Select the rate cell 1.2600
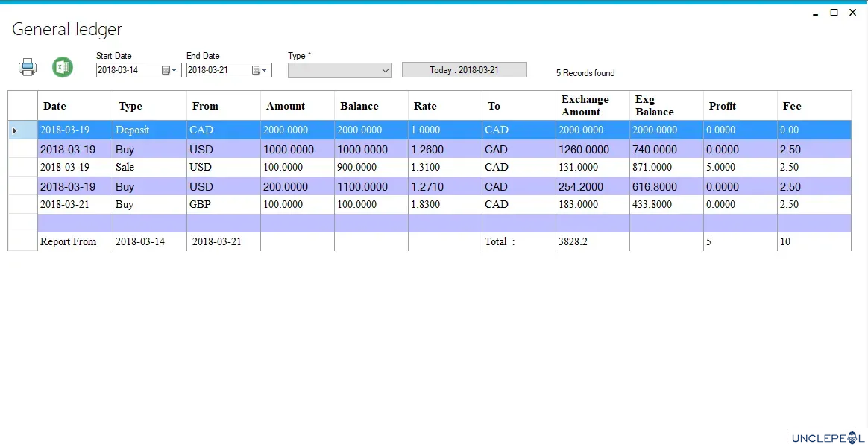Screen dimensions: 868x447 445,149
